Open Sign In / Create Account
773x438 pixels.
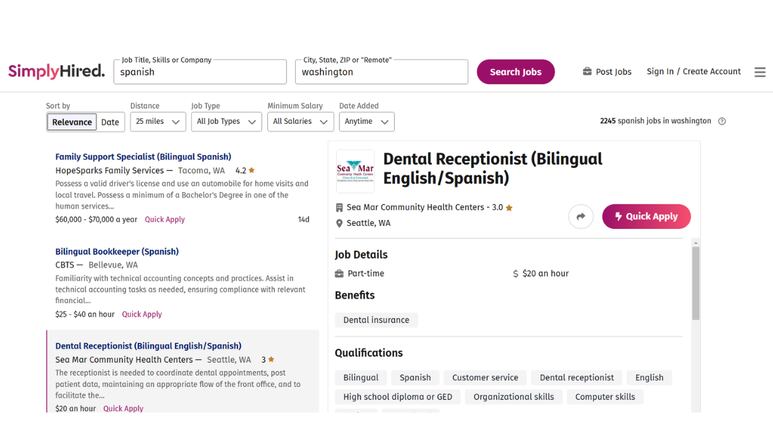point(694,72)
